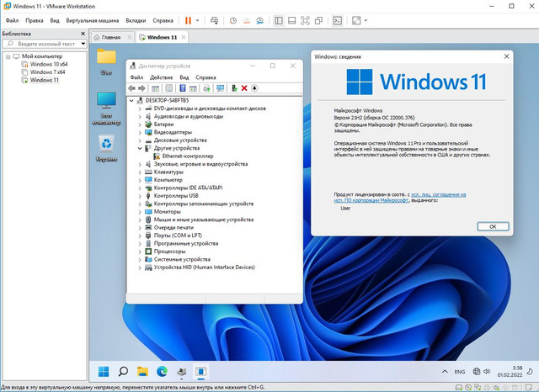
Task: Expand the Видеоадаптеры category
Action: [140, 133]
